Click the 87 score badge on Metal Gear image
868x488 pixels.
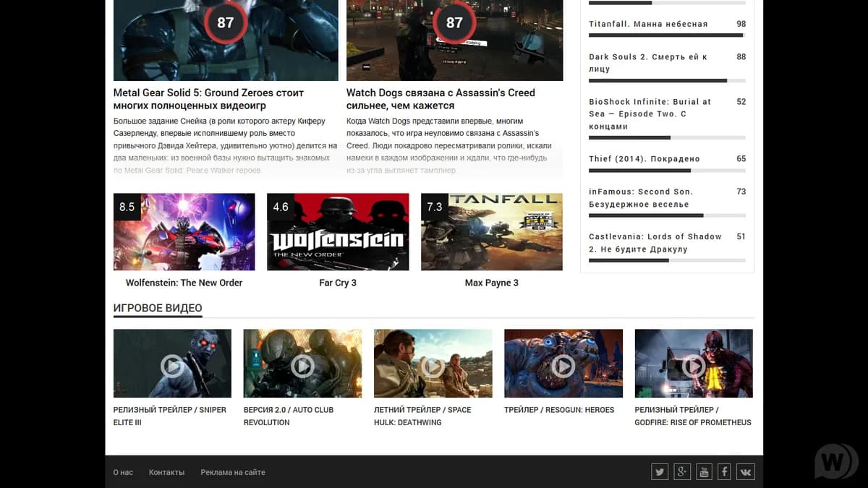coord(226,22)
